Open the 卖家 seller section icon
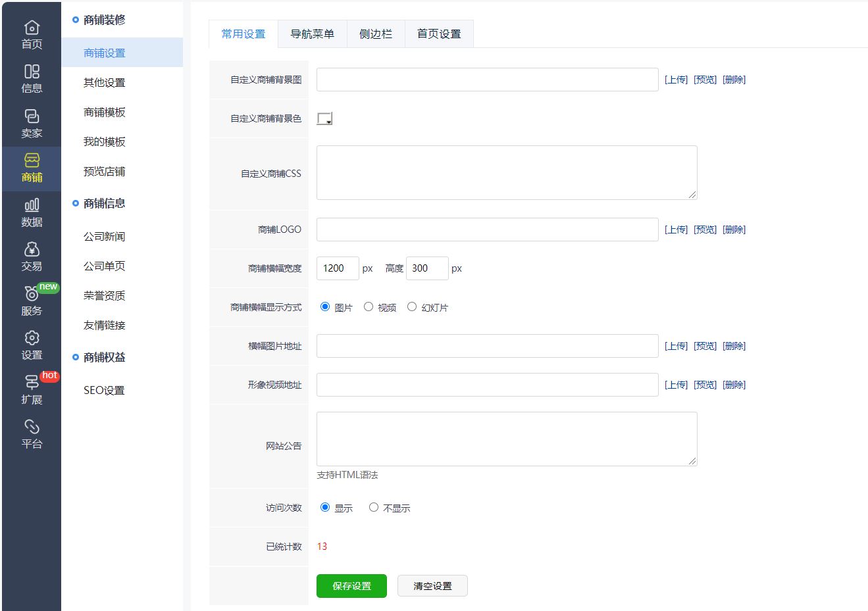This screenshot has width=868, height=611. point(32,116)
